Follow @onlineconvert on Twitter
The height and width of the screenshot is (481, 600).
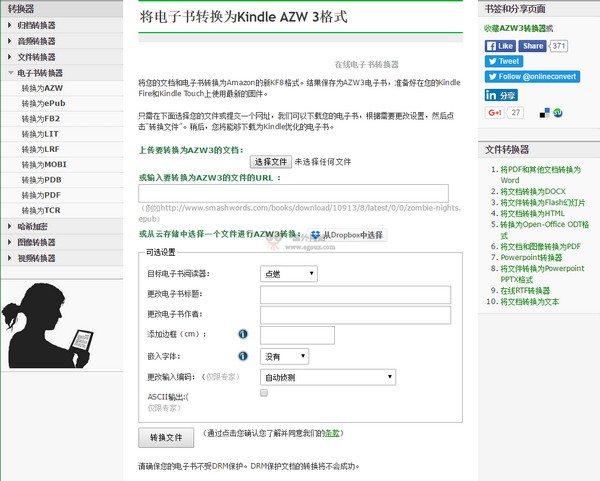(x=532, y=77)
